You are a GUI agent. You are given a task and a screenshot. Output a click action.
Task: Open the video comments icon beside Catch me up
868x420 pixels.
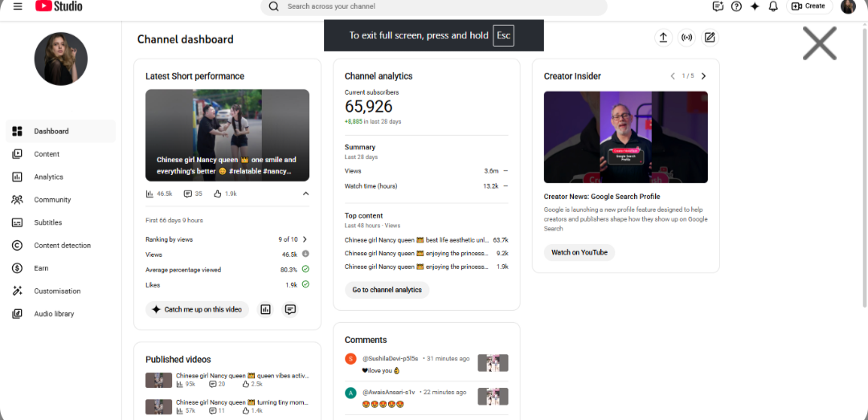[290, 309]
